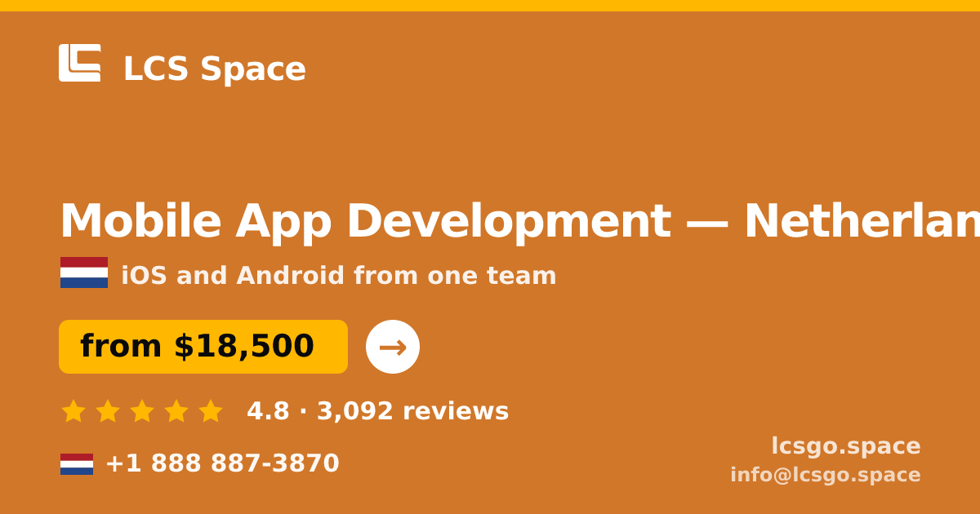This screenshot has width=980, height=514.
Task: Click the Mobile App Development headline
Action: click(519, 222)
